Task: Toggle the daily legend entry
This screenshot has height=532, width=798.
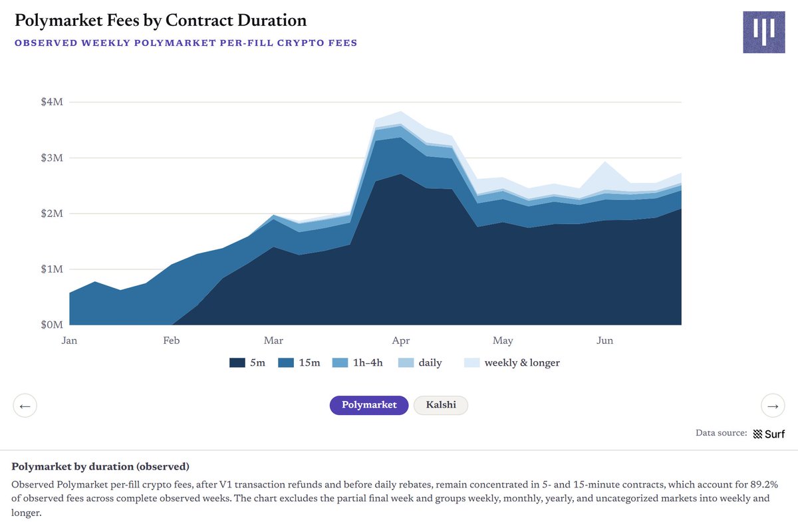Action: (420, 363)
